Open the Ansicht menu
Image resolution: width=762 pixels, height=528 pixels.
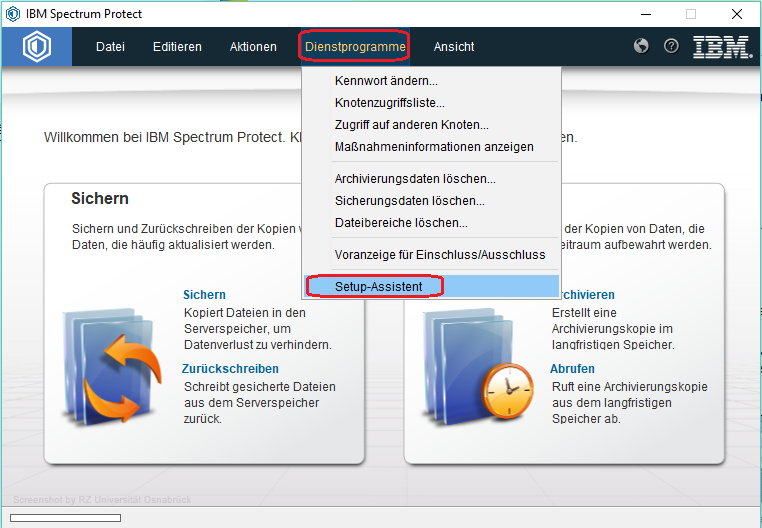tap(454, 47)
